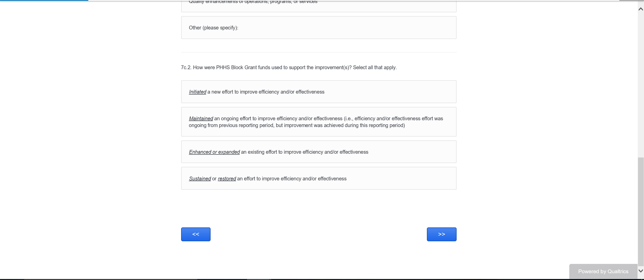Click the underlined phrase 'Enhanced or expanded'
This screenshot has height=280, width=644.
point(214,152)
